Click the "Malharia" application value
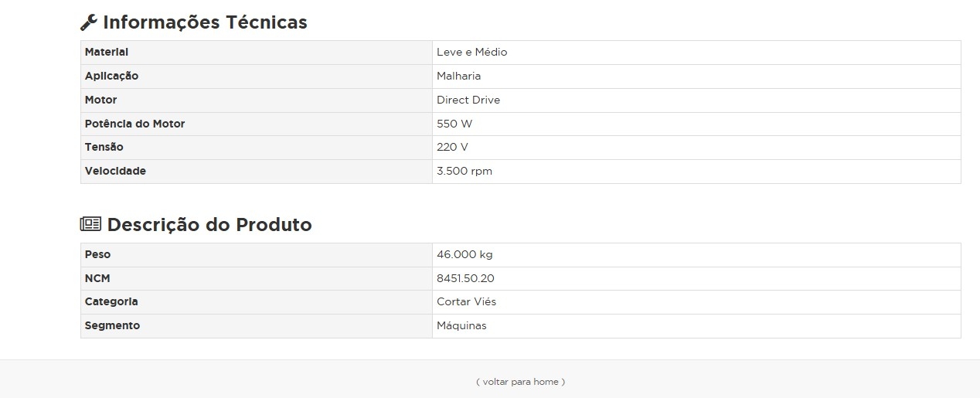The image size is (980, 398). point(458,76)
